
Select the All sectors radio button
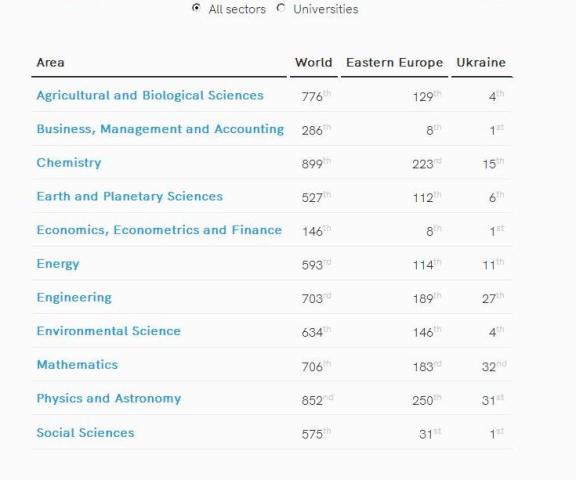click(x=196, y=8)
